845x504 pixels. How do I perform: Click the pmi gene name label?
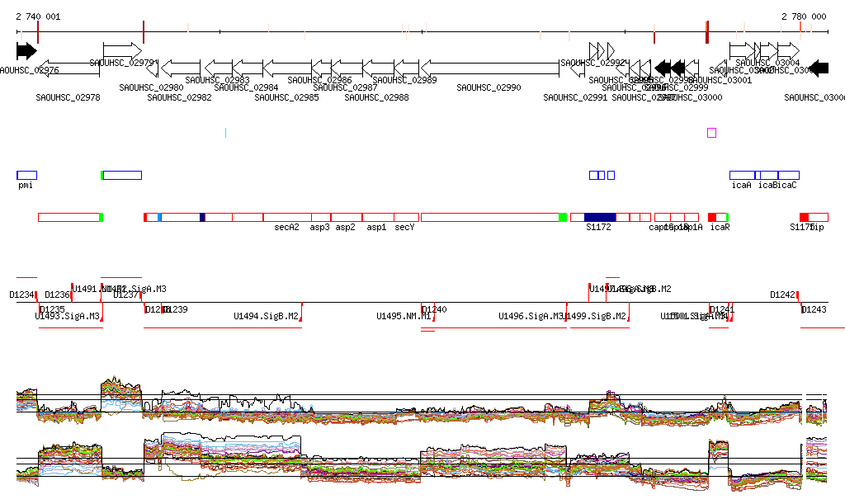[x=26, y=186]
